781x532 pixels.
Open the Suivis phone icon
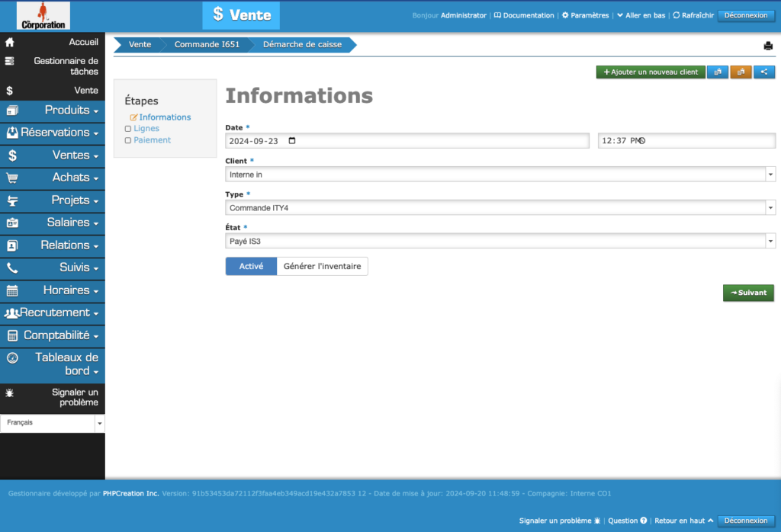(11, 268)
